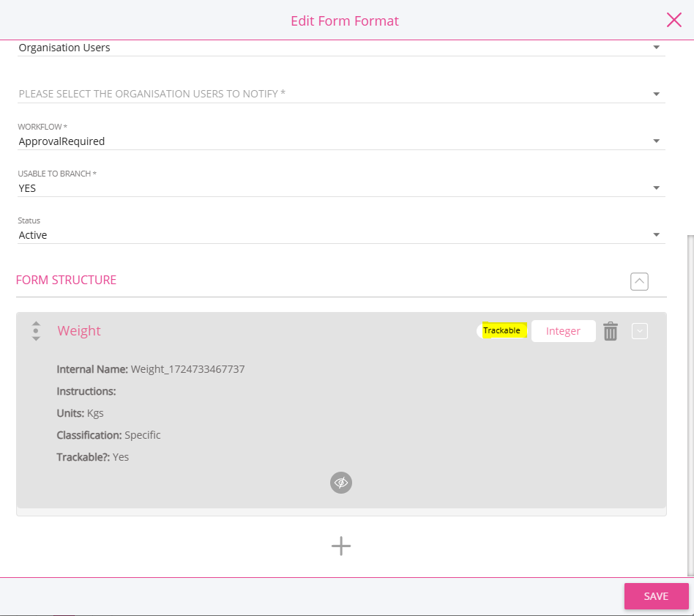Delete the Weight field with trash icon

point(611,331)
